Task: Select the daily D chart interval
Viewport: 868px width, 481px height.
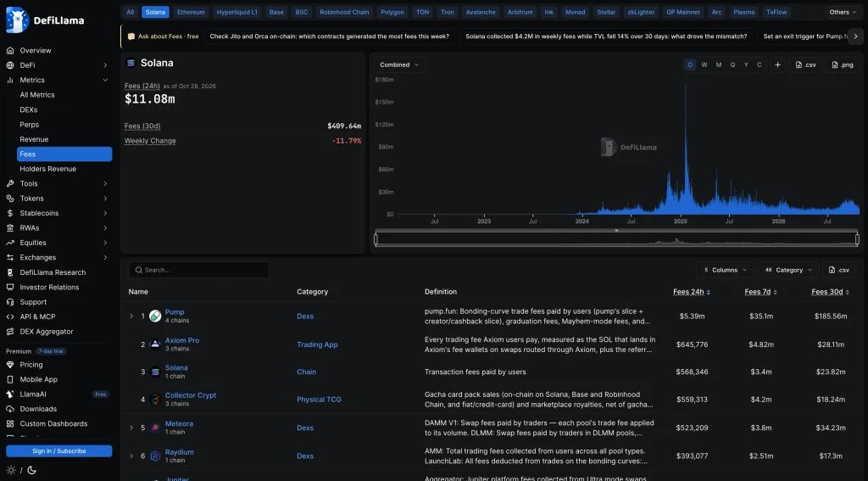Action: pos(690,64)
